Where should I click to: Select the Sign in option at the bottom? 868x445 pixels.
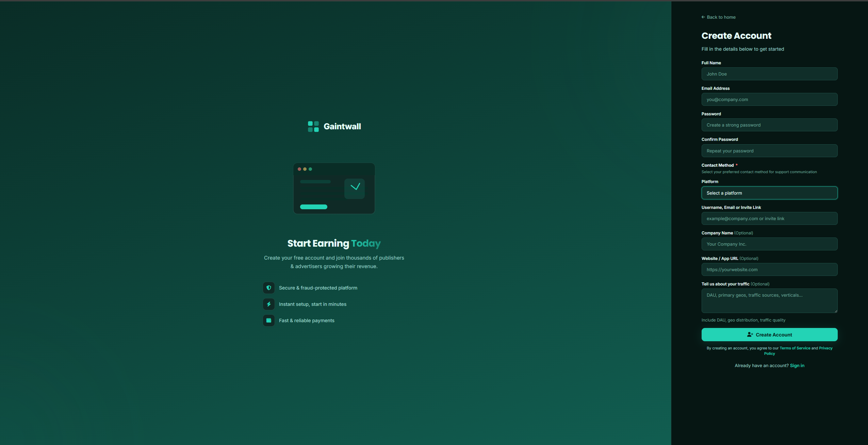(x=798, y=365)
